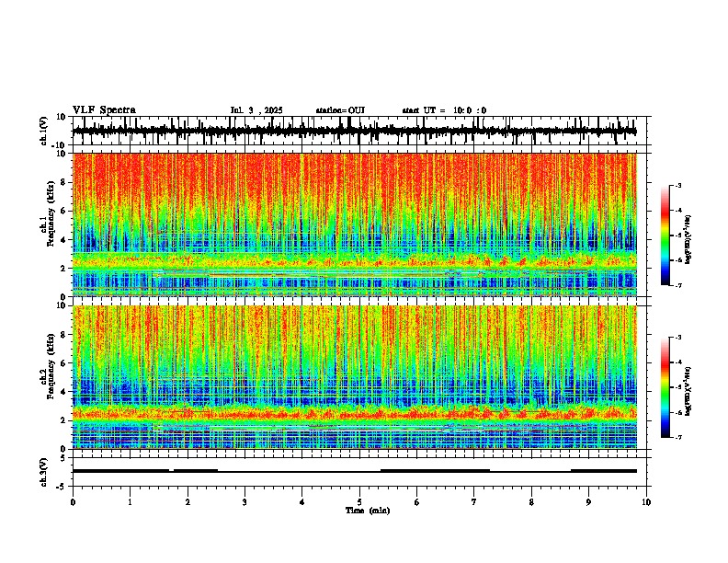Click the "-3" label on ch.2 color scale
728x563 pixels.
point(677,338)
